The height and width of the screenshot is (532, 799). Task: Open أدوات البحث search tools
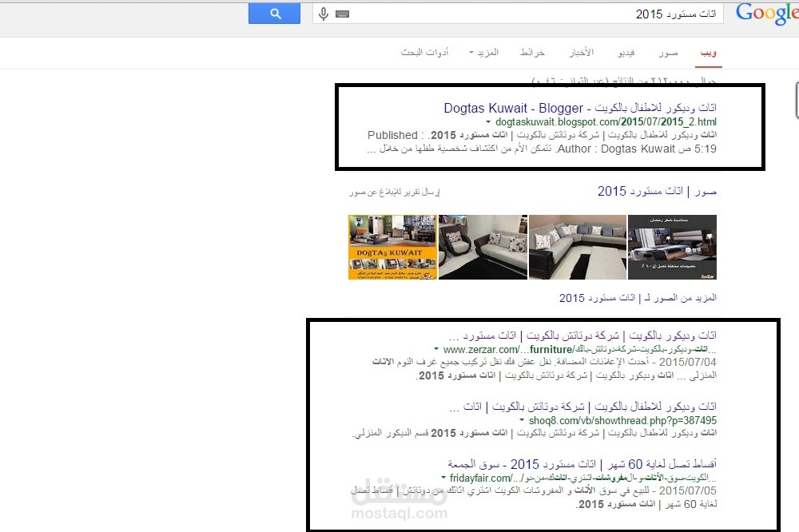coord(425,53)
